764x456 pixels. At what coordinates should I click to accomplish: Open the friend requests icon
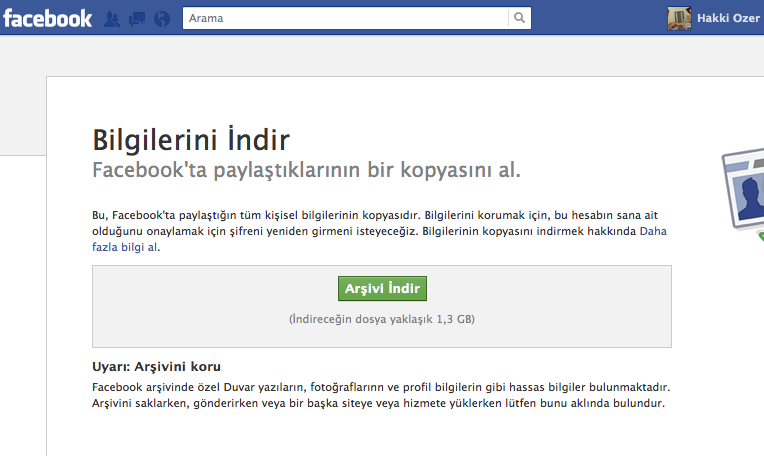[x=112, y=19]
